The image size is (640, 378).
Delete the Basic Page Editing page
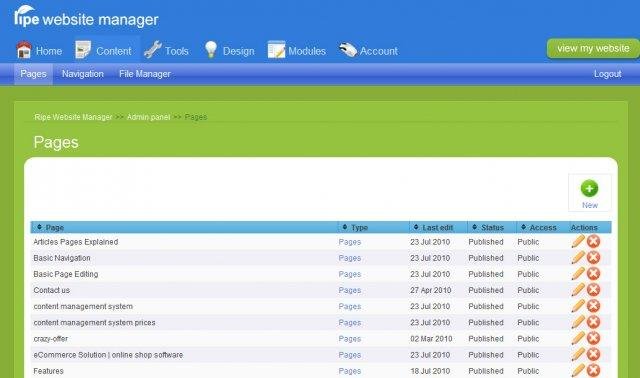coord(593,273)
